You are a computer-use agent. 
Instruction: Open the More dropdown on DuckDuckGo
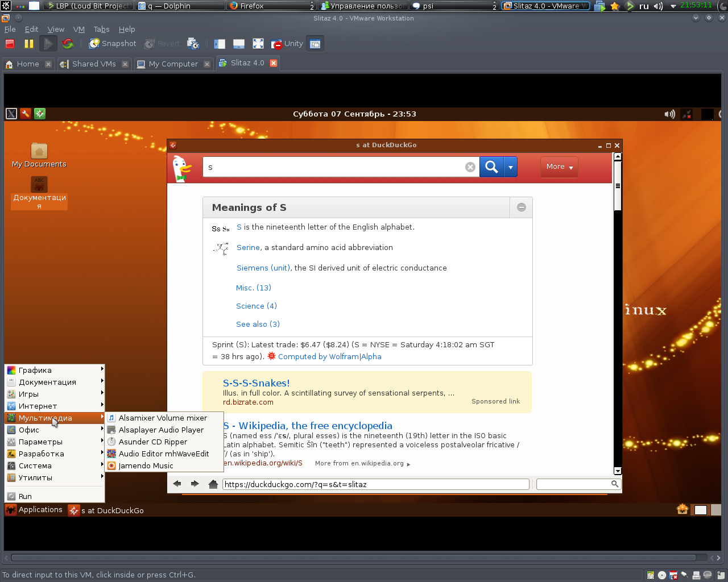(559, 167)
